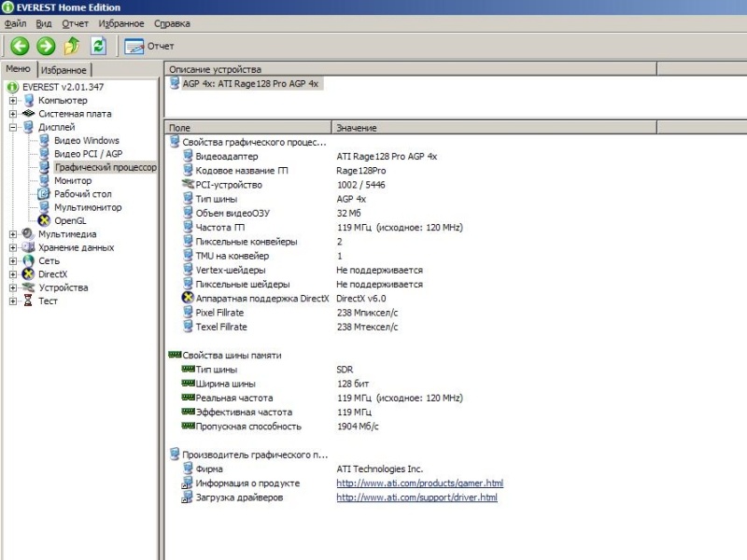This screenshot has width=747, height=560.
Task: Select Графический процессор tree item
Action: click(x=106, y=167)
